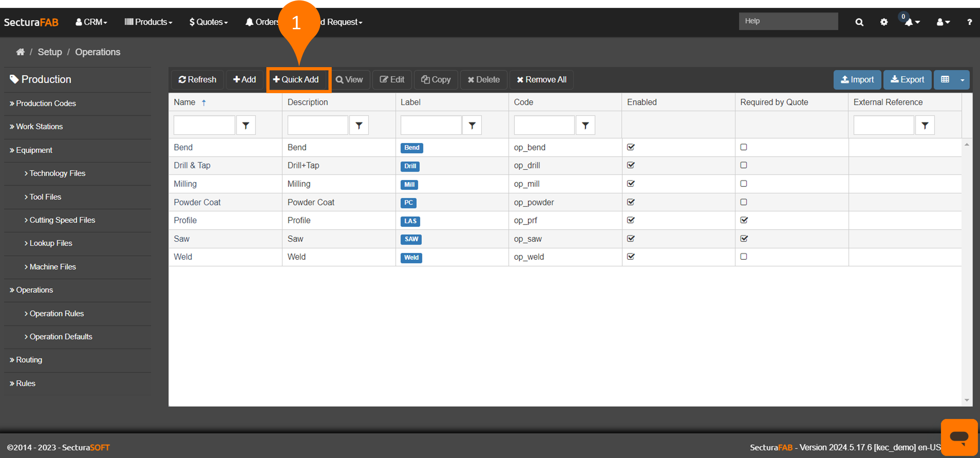The width and height of the screenshot is (980, 458).
Task: Open search with magnifier icon
Action: pos(859,22)
